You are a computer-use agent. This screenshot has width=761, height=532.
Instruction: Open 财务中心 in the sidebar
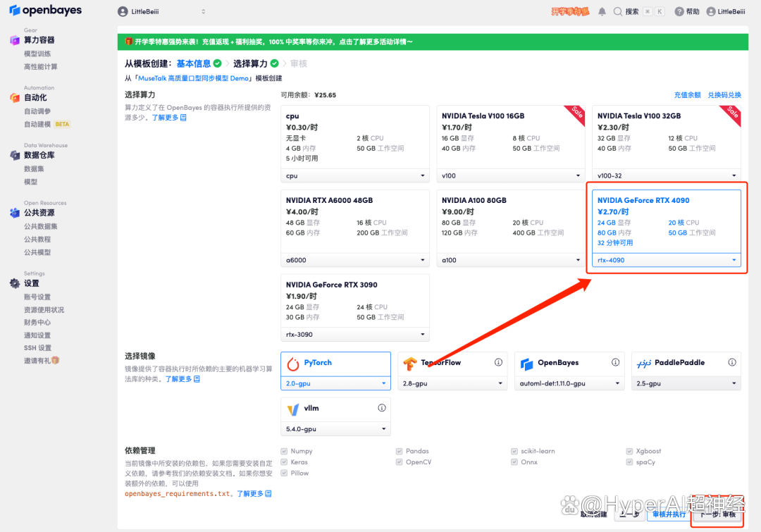(37, 323)
